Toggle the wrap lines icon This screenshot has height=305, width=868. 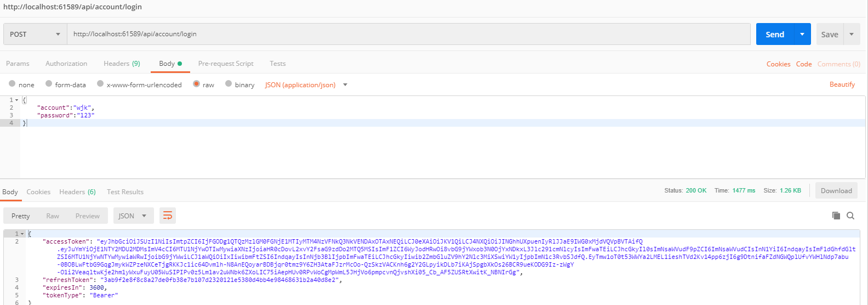[168, 216]
